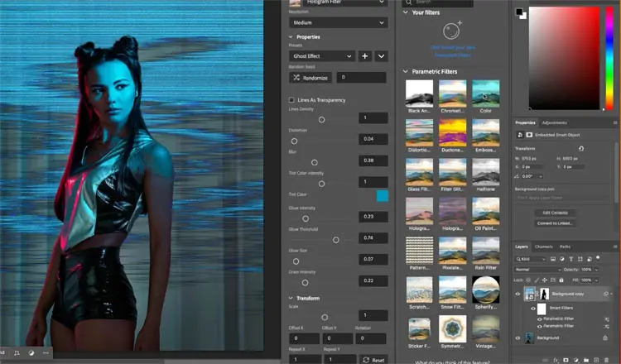The height and width of the screenshot is (364, 621).
Task: Enable Lines As Transparency checkbox
Action: [291, 100]
